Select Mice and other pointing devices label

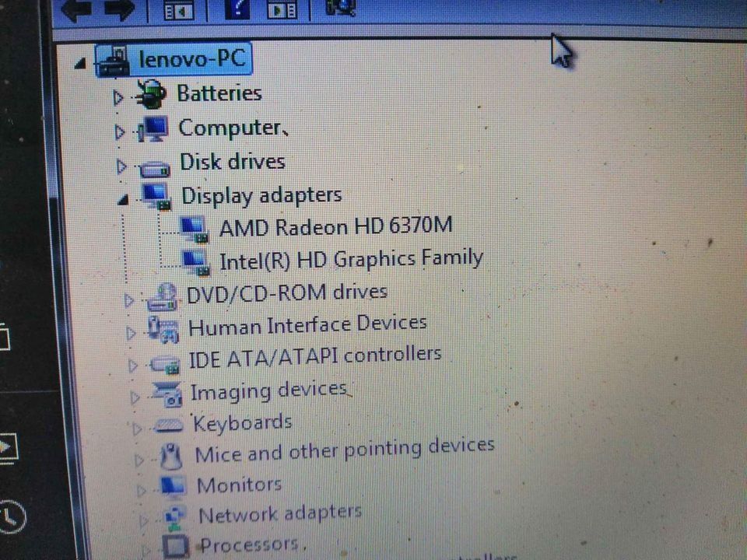(x=345, y=451)
